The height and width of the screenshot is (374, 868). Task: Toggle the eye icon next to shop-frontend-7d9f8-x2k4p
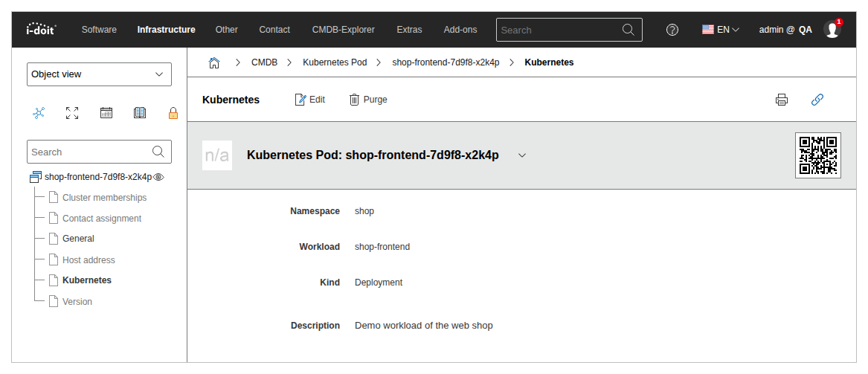159,177
